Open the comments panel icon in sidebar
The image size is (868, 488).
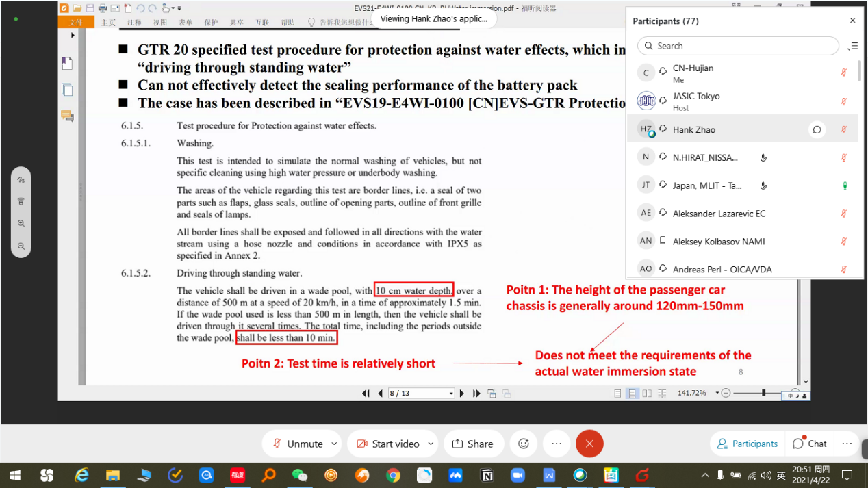click(x=67, y=116)
